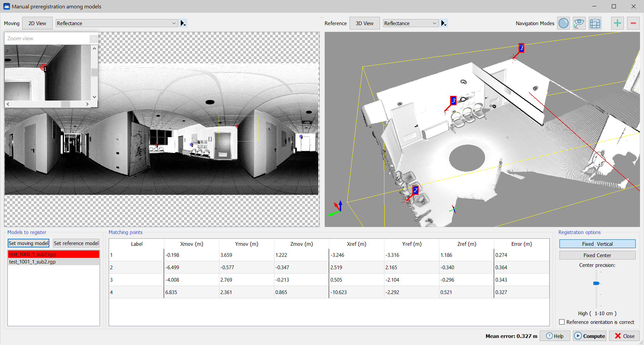Screen dimensions: 644x345
Task: Click the Set reference model button
Action: [76, 243]
